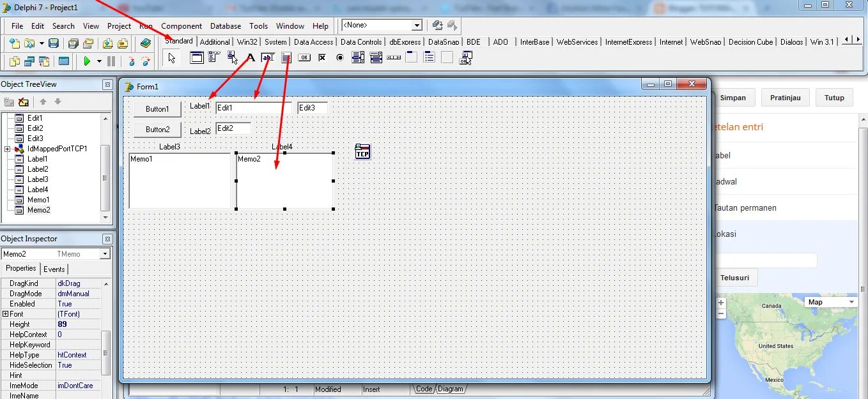Pick the ListBox component icon
The image size is (868, 399).
tap(358, 57)
